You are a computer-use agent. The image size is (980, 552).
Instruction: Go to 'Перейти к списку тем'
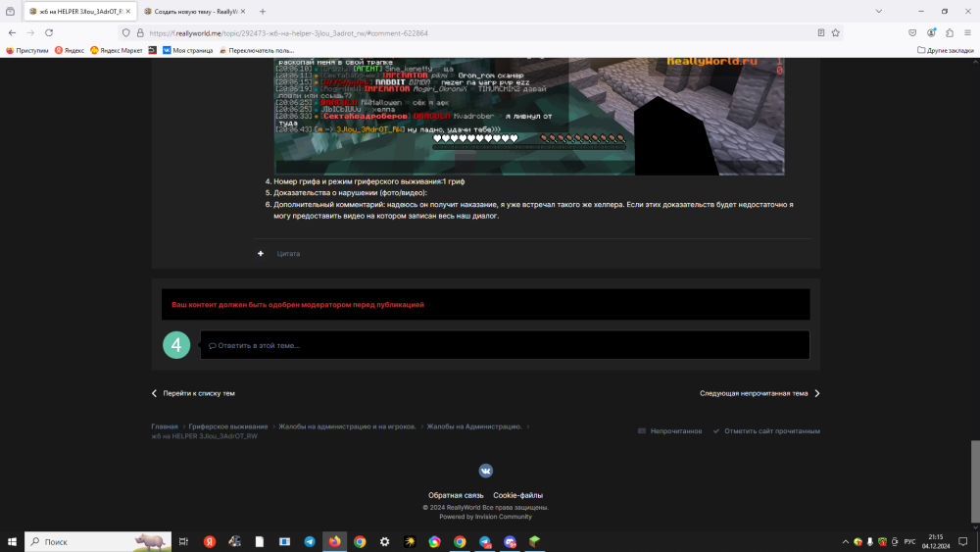193,393
